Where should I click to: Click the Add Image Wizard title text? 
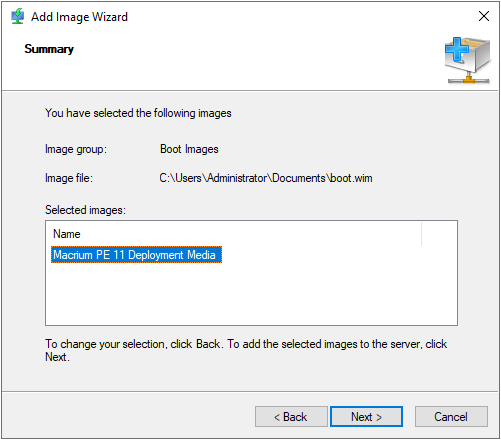[x=79, y=17]
